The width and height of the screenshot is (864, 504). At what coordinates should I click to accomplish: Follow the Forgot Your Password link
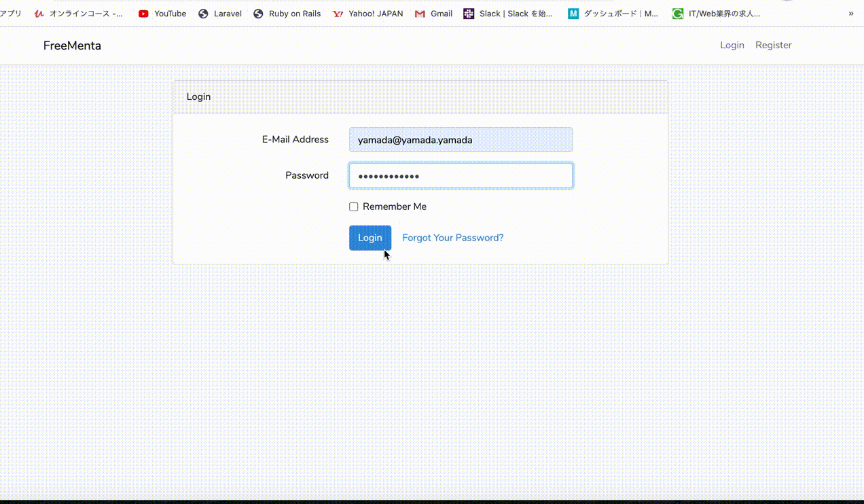452,238
